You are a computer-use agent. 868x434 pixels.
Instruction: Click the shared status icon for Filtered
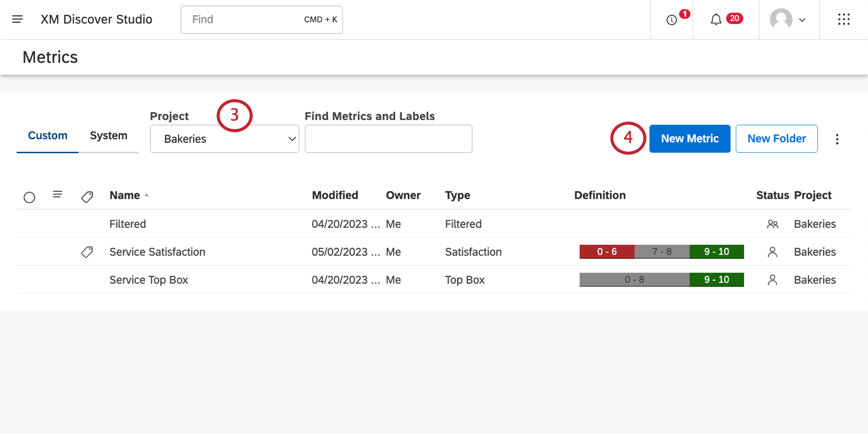click(x=772, y=224)
